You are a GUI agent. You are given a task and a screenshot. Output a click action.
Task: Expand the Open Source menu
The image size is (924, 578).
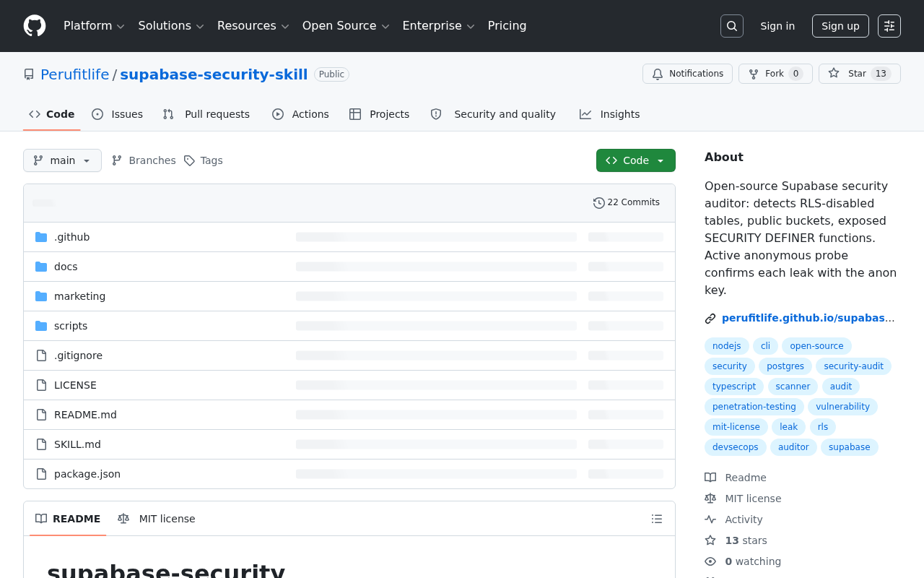pyautogui.click(x=346, y=26)
